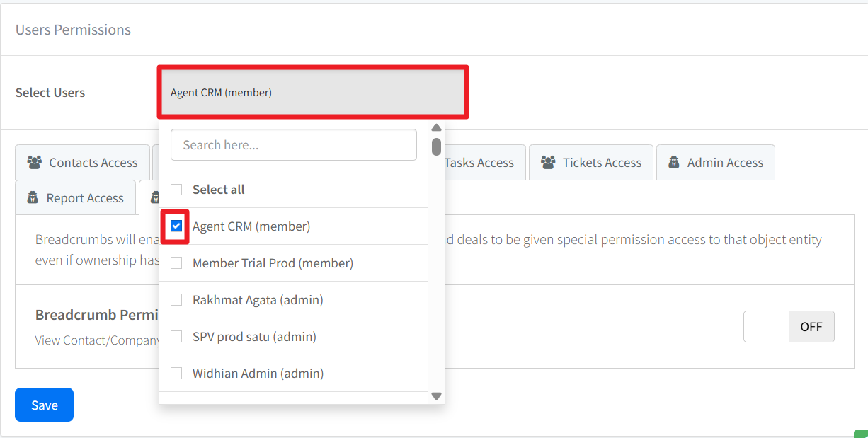The height and width of the screenshot is (438, 868).
Task: Click the partially hidden tab icon beside Report Access
Action: (154, 198)
